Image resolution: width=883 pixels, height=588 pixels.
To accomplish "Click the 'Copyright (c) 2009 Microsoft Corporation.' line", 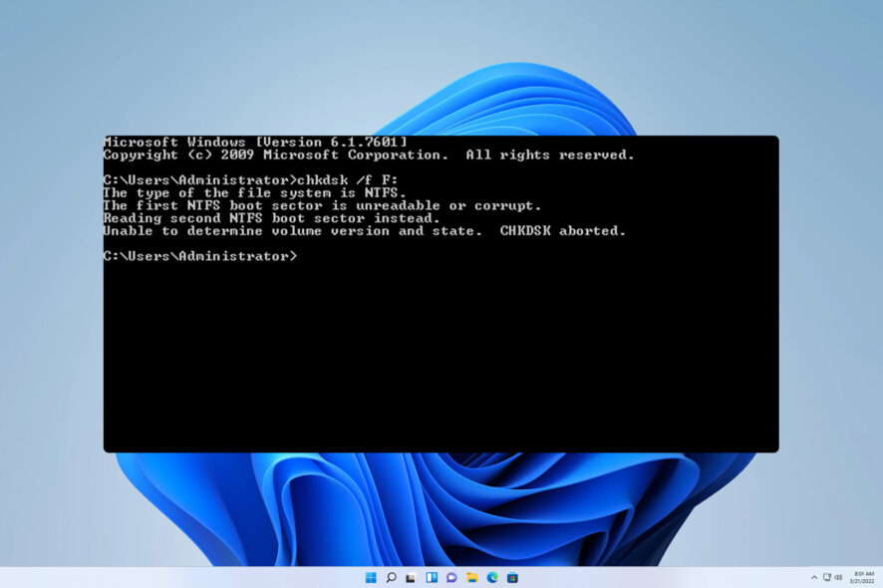I will (276, 154).
